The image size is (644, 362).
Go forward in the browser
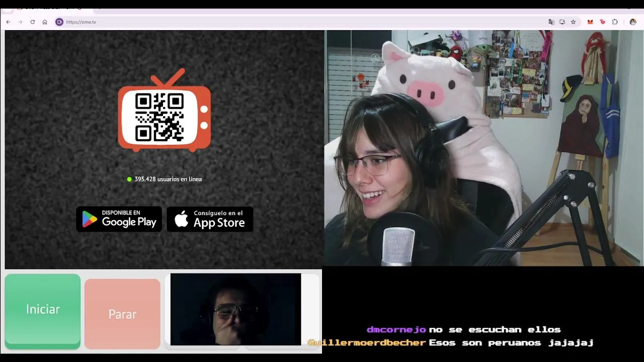point(20,22)
